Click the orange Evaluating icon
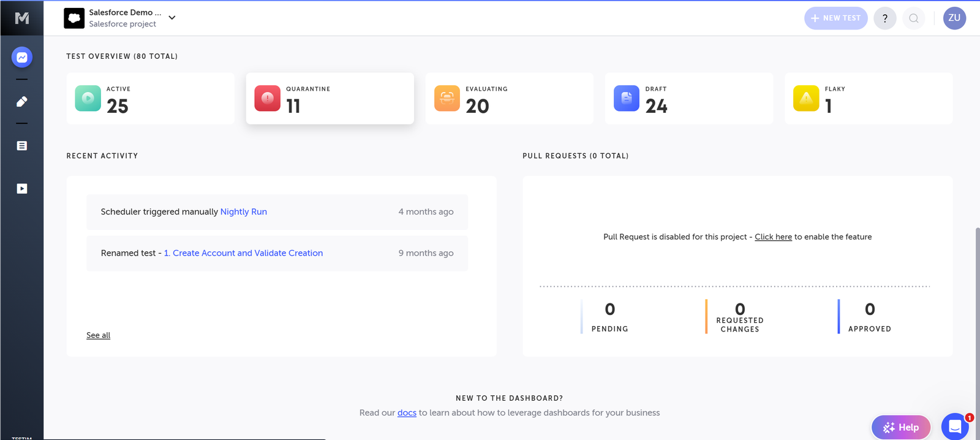Viewport: 980px width, 440px height. tap(447, 98)
